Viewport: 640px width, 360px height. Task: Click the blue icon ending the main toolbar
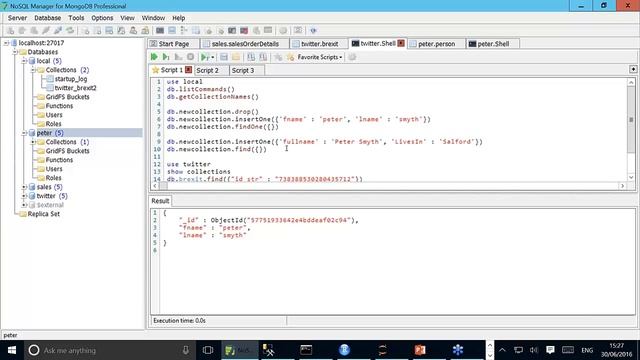pos(313,31)
